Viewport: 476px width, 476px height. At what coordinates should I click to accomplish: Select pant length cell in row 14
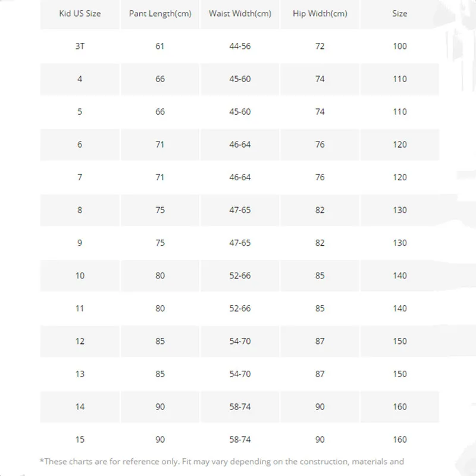pos(160,406)
